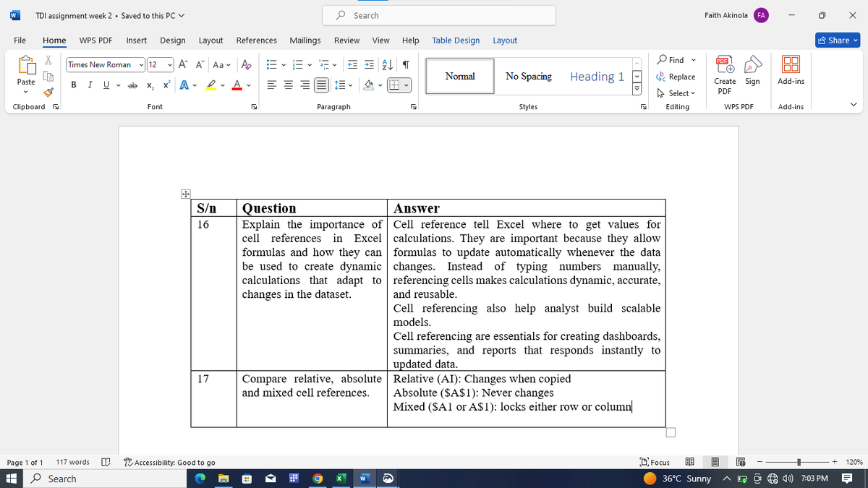Open the Font dialog launcher

click(x=254, y=106)
